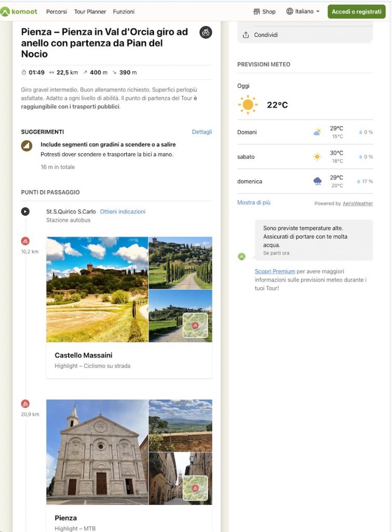The image size is (392, 532).
Task: Open Castello Massaini map thumbnail
Action: 195,326
